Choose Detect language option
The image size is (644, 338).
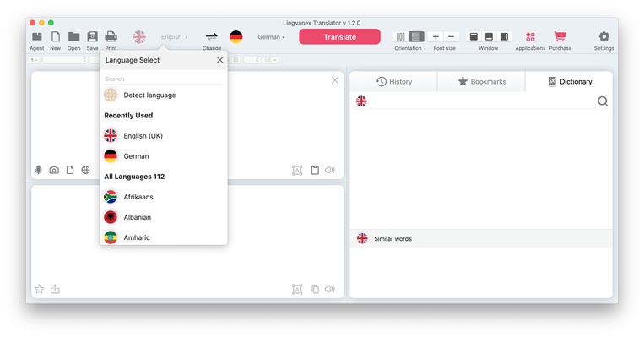click(x=163, y=95)
